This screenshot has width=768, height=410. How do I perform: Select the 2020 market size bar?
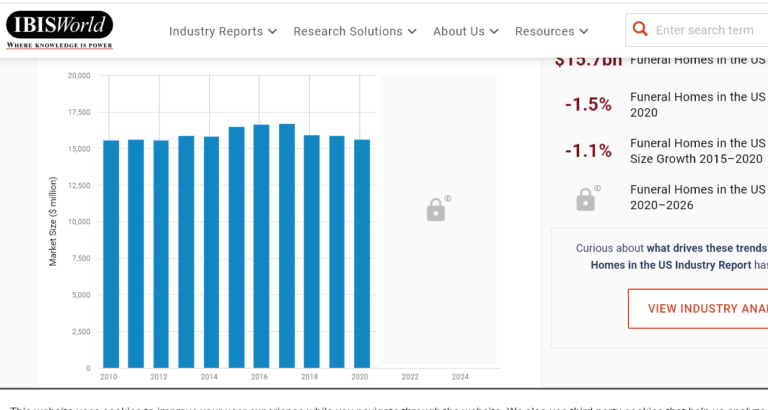pyautogui.click(x=362, y=254)
